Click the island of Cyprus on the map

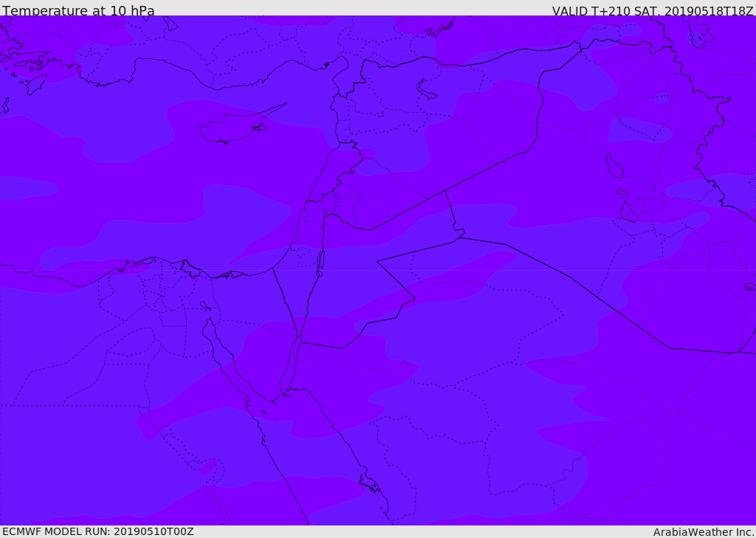coord(237,127)
